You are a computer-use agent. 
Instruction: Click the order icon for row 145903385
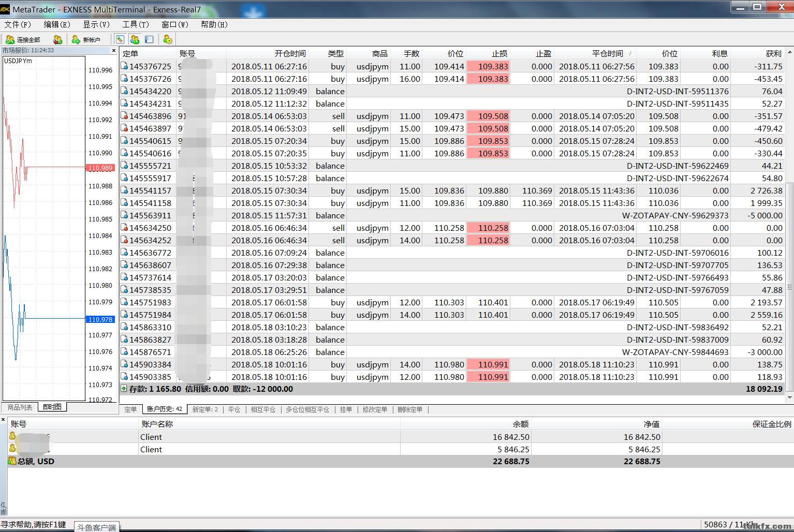pyautogui.click(x=124, y=377)
